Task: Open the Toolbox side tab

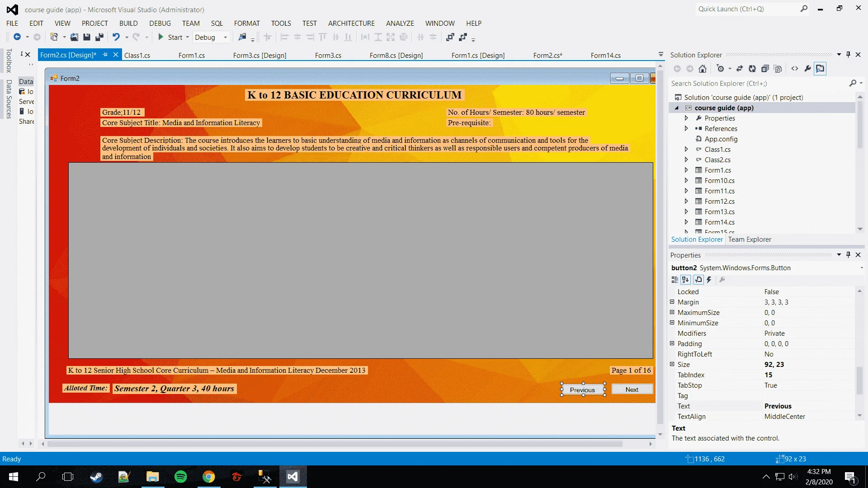Action: 9,61
